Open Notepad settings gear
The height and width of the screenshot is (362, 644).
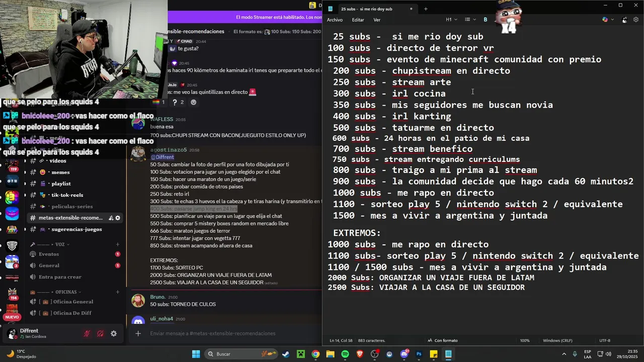tap(636, 20)
